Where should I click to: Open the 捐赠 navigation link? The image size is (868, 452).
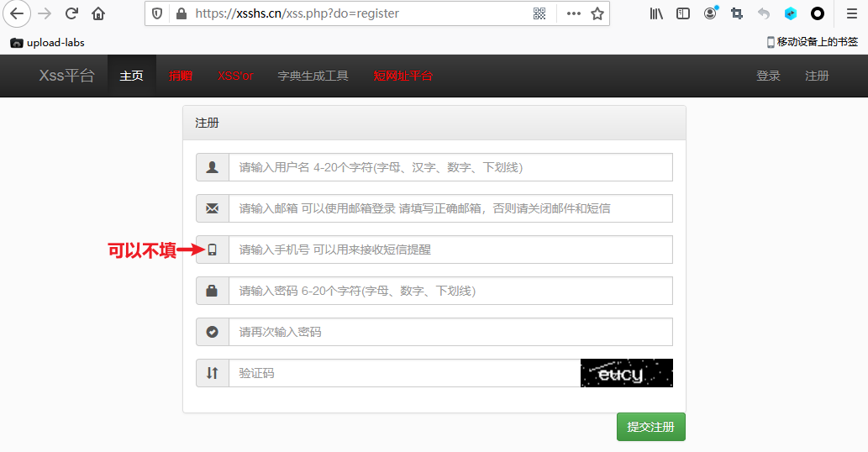coord(181,76)
